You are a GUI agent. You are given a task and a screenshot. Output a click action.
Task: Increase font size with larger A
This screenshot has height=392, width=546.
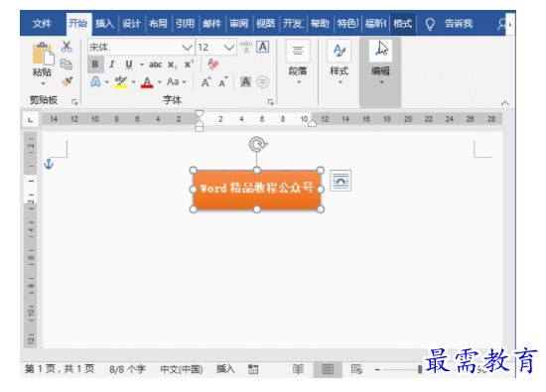[x=205, y=82]
